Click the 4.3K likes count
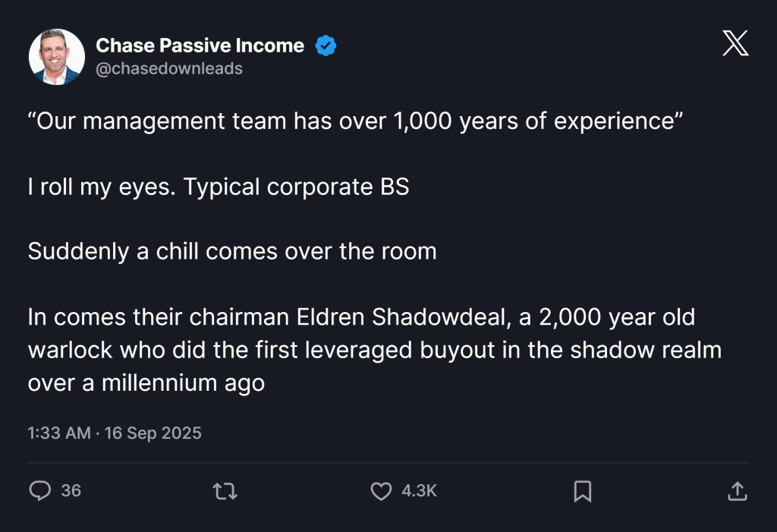Image resolution: width=777 pixels, height=532 pixels. click(419, 491)
